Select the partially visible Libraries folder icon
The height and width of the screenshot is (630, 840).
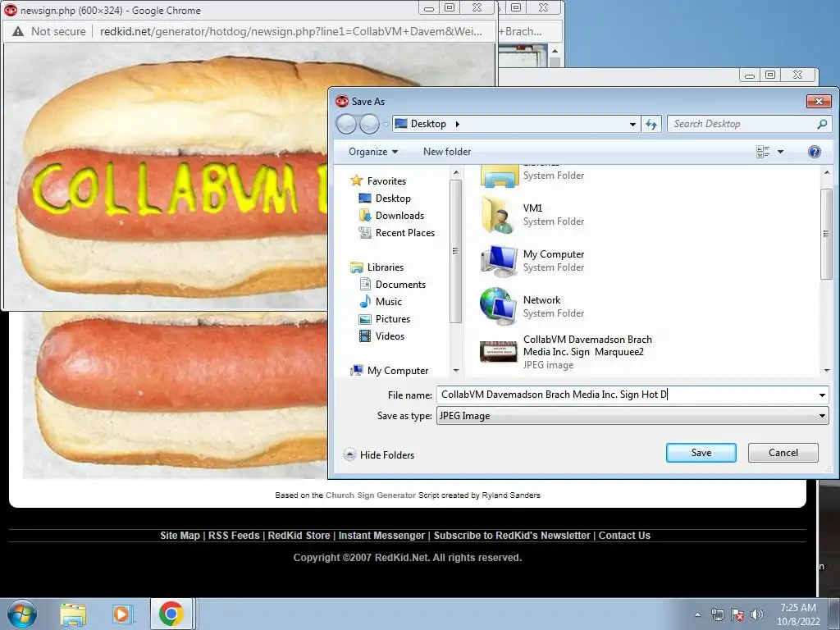point(500,176)
